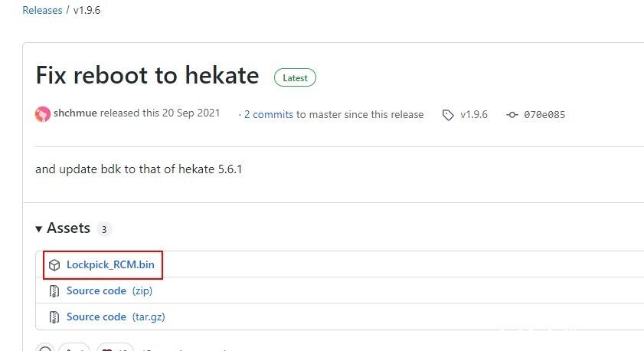This screenshot has height=351, width=644.
Task: Collapse the Assets section triangle
Action: coord(39,228)
